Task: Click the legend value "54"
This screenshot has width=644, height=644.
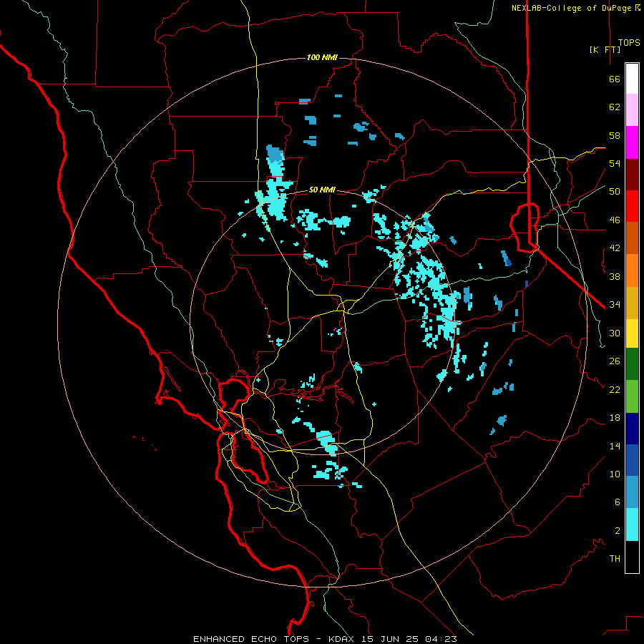Action: (x=615, y=163)
